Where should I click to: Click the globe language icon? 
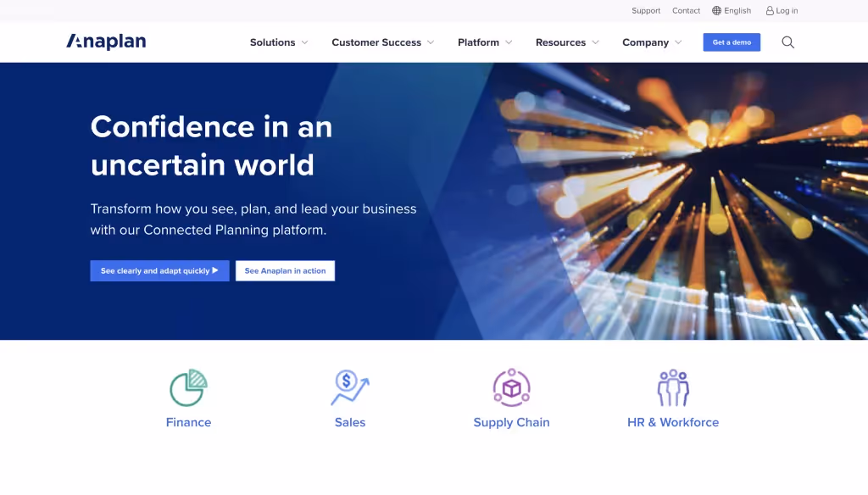click(x=716, y=10)
